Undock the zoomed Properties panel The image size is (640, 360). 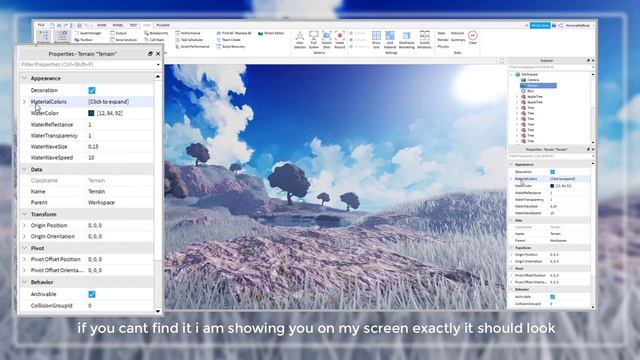pyautogui.click(x=150, y=54)
